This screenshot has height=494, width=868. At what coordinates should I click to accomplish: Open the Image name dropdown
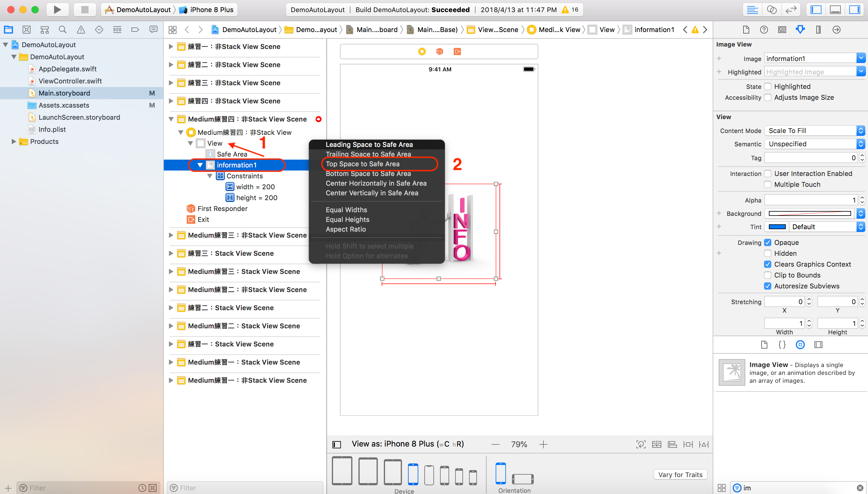861,58
